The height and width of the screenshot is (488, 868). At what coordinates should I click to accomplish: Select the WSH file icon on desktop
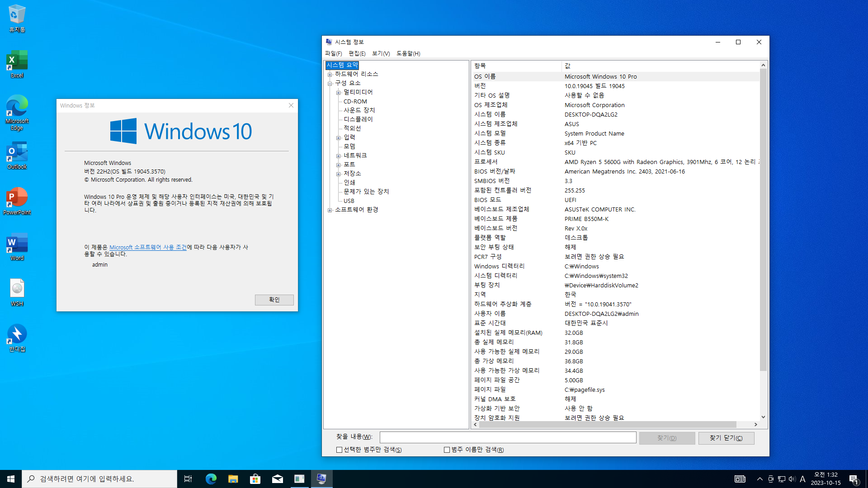(17, 293)
